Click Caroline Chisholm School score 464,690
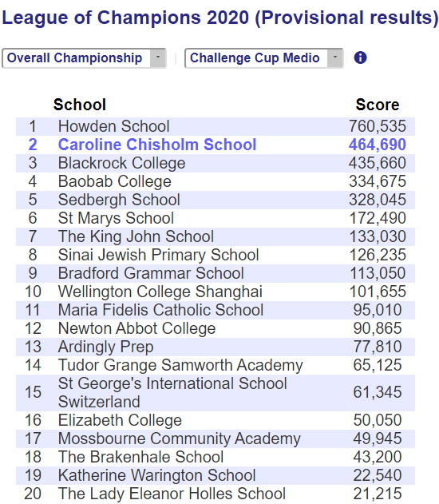 point(378,145)
